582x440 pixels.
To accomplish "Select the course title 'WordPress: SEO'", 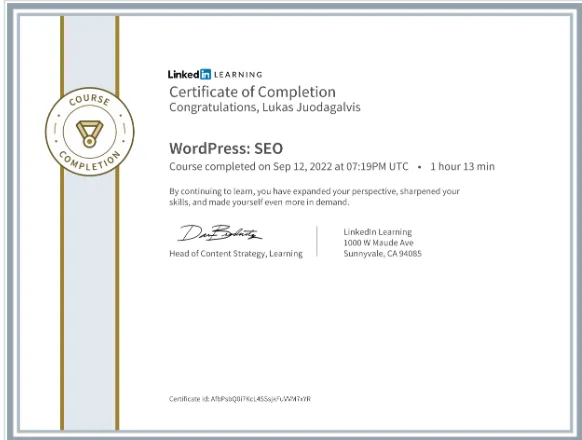I will 226,149.
